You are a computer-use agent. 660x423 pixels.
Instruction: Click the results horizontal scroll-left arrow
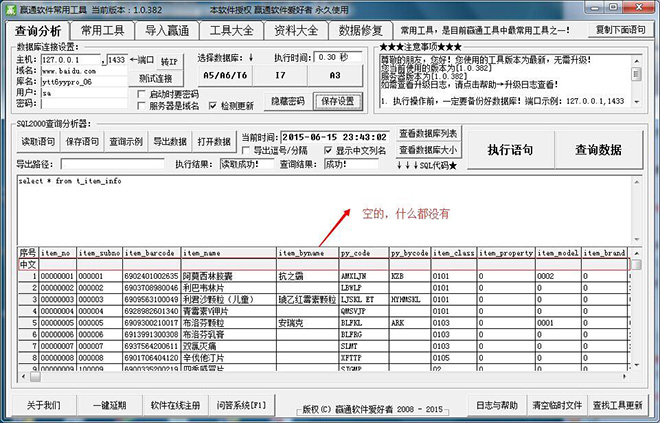pyautogui.click(x=23, y=376)
